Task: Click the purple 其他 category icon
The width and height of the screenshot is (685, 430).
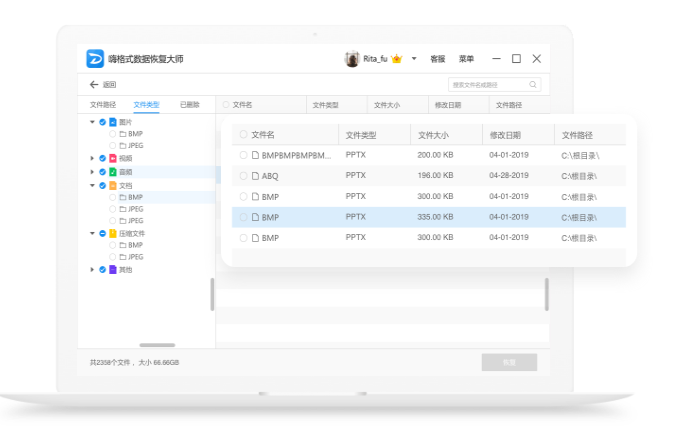Action: [x=113, y=270]
